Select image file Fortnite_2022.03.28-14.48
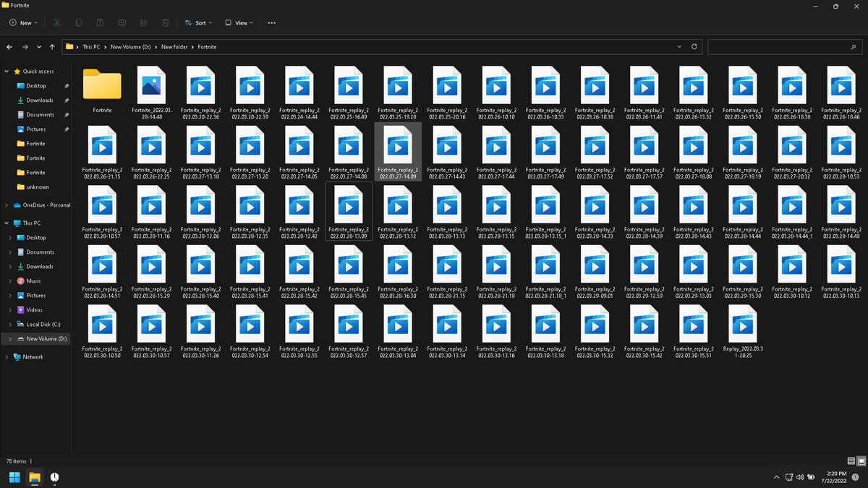Image resolution: width=868 pixels, height=488 pixels. click(x=151, y=92)
